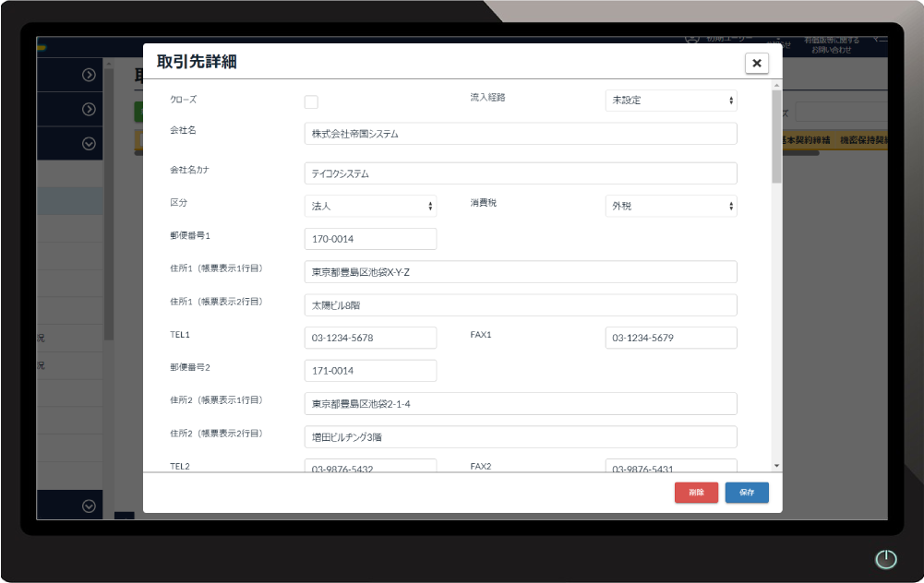Open the 消費税 dropdown showing 外税
This screenshot has width=924, height=583.
[x=670, y=206]
